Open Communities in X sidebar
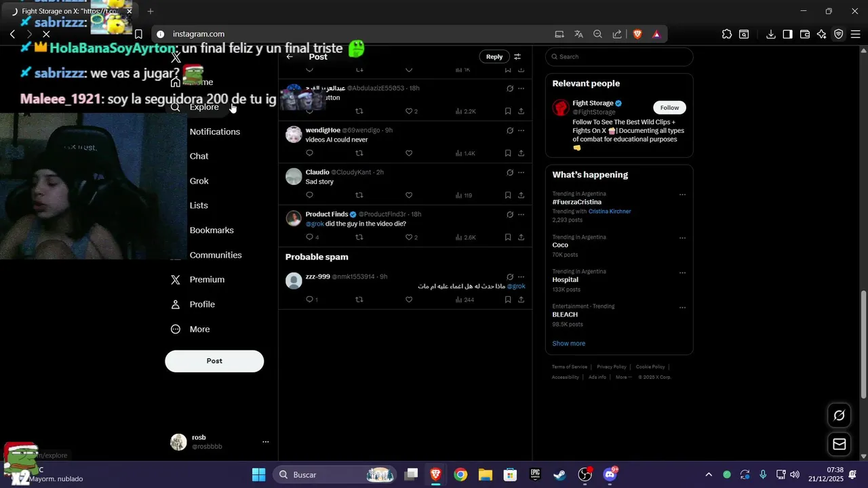 coord(216,255)
